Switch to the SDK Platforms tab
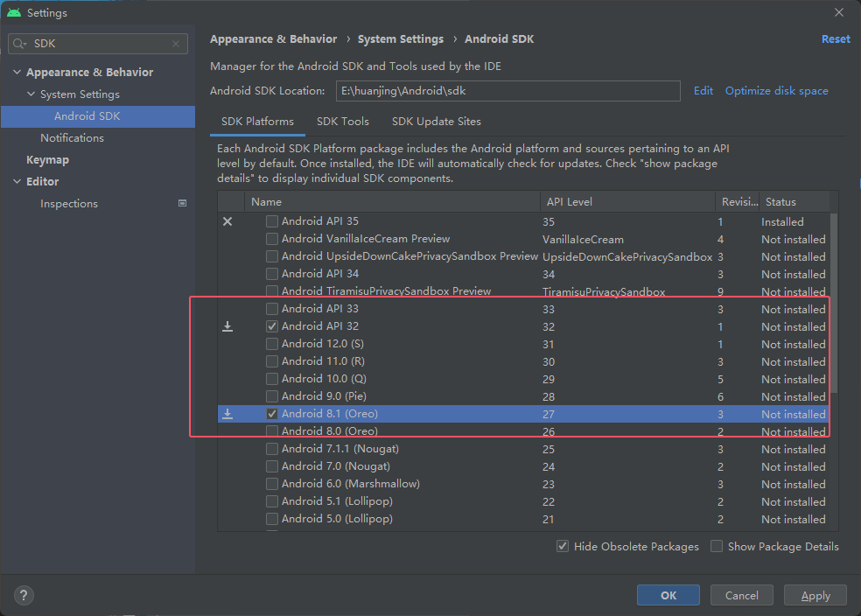The image size is (861, 616). (257, 122)
